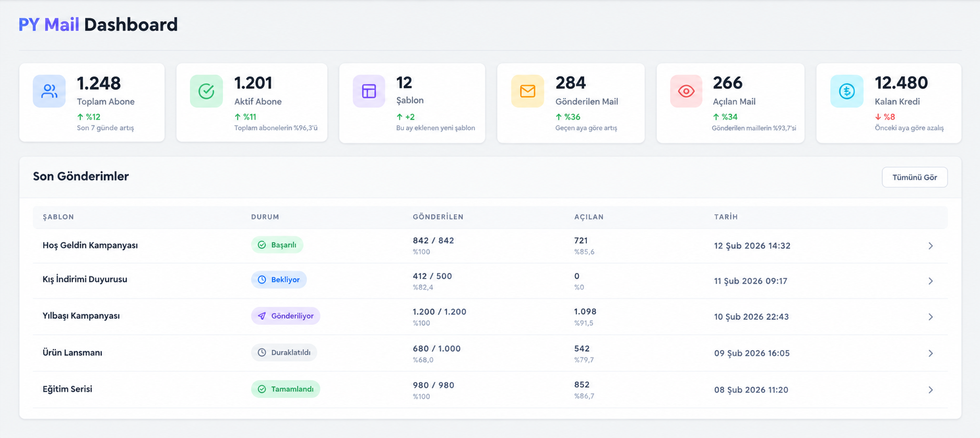Click the Son Gönderimler section heading
This screenshot has height=438, width=980.
[x=81, y=176]
